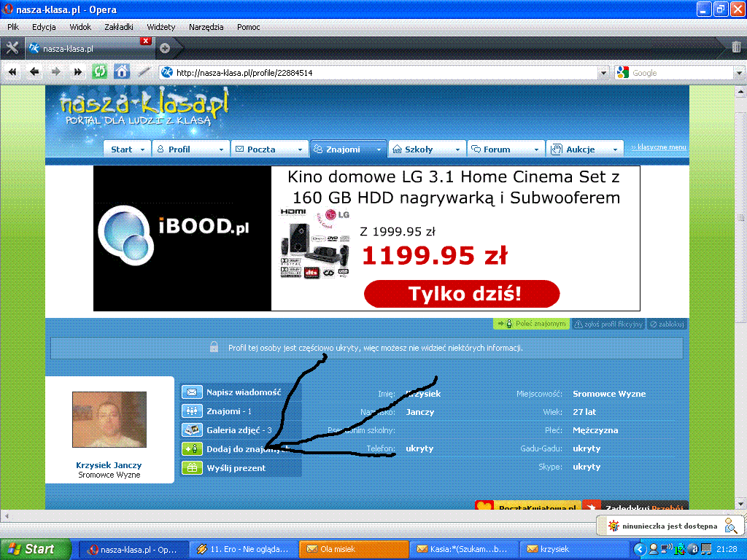Viewport: 747px width, 560px height.
Task: Open the Edycja menu
Action: 44,27
